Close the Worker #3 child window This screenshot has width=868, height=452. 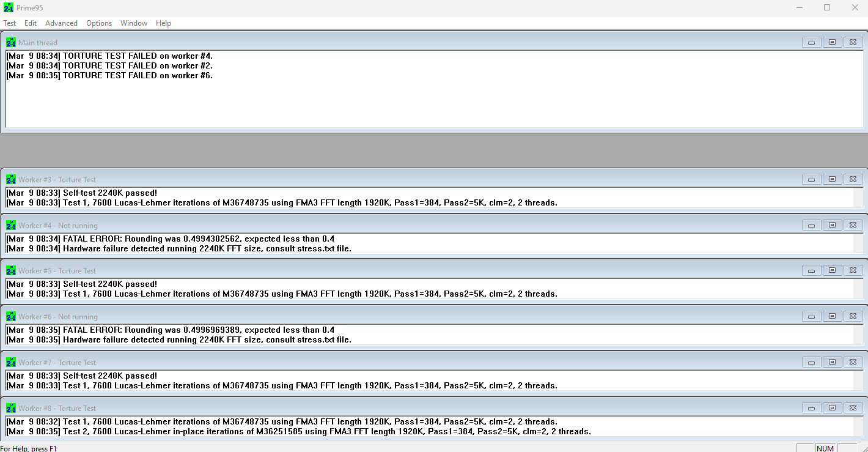pos(853,179)
